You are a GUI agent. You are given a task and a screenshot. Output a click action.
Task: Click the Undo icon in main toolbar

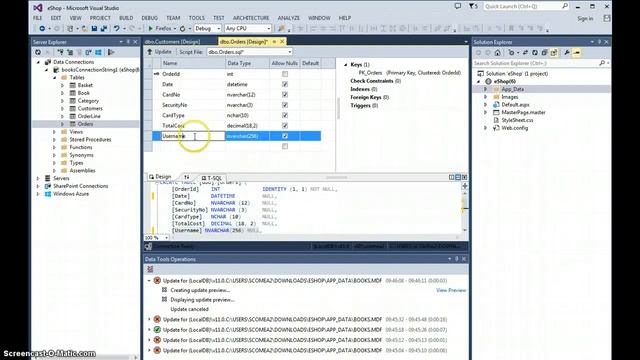[117, 29]
